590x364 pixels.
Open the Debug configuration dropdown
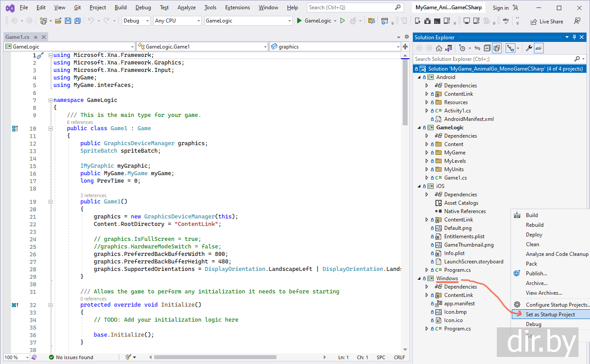[136, 21]
